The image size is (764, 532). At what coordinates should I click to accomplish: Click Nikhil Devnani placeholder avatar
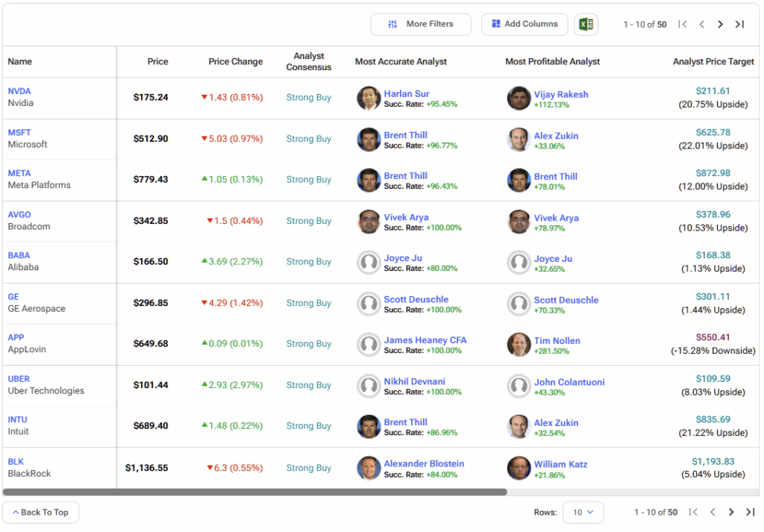369,386
